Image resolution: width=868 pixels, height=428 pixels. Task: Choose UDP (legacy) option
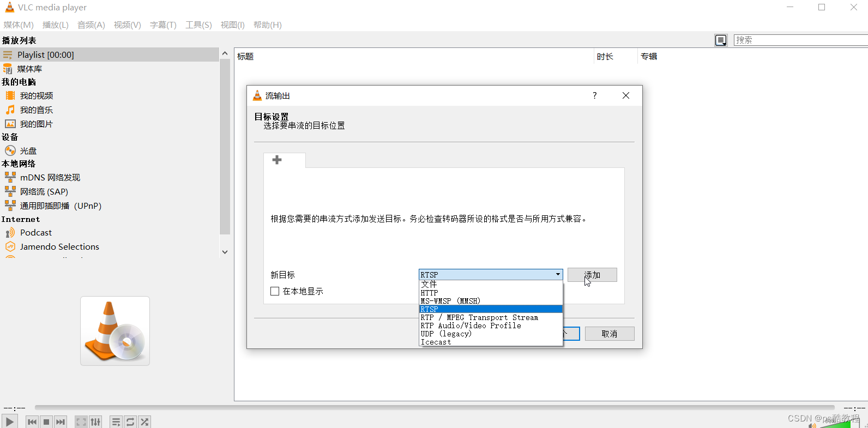(x=491, y=334)
